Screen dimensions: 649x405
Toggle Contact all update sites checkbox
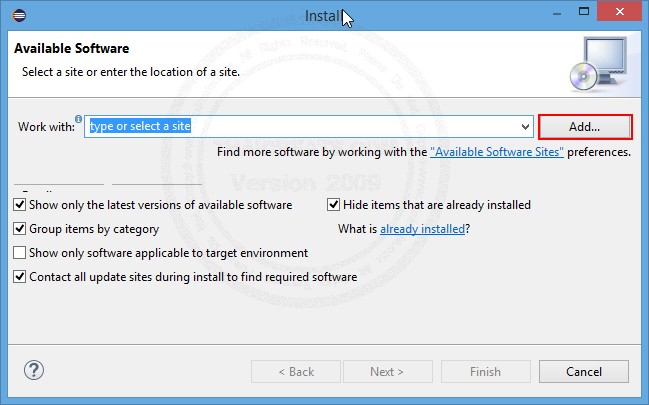tap(19, 277)
